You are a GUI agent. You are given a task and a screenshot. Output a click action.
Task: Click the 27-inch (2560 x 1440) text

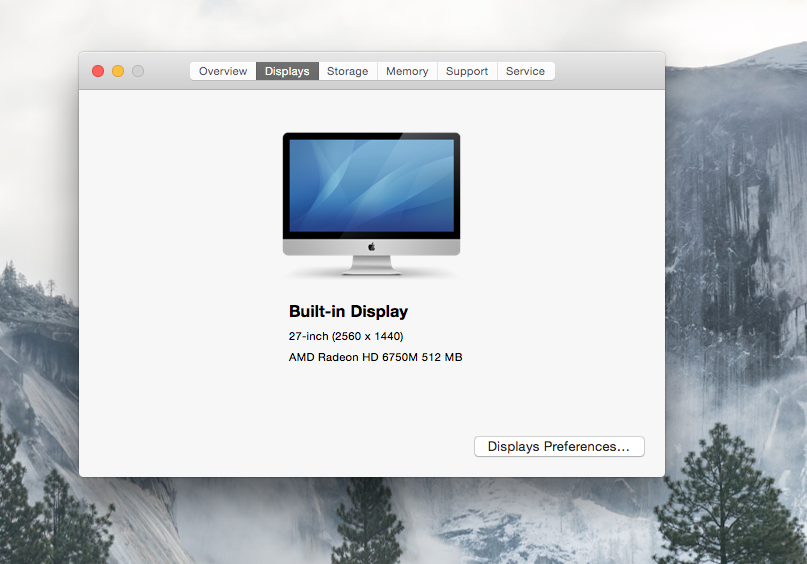click(346, 336)
